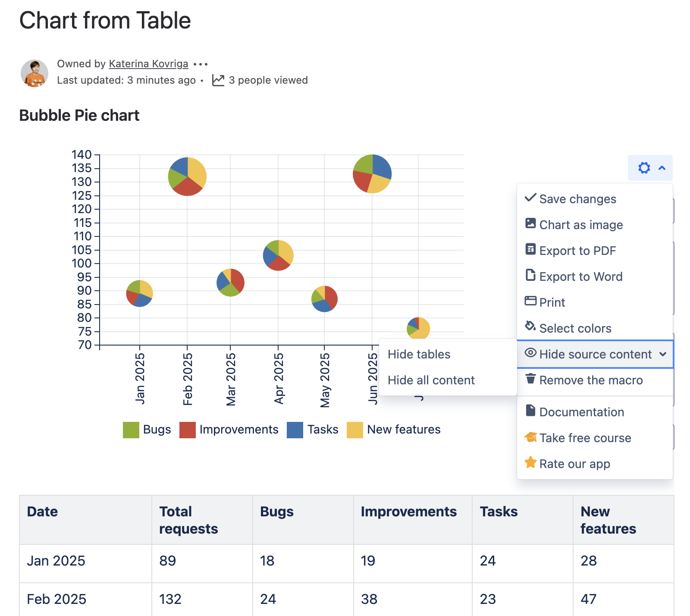Toggle the eye icon for Hide source content
Viewport: 690px width, 616px height.
[530, 353]
